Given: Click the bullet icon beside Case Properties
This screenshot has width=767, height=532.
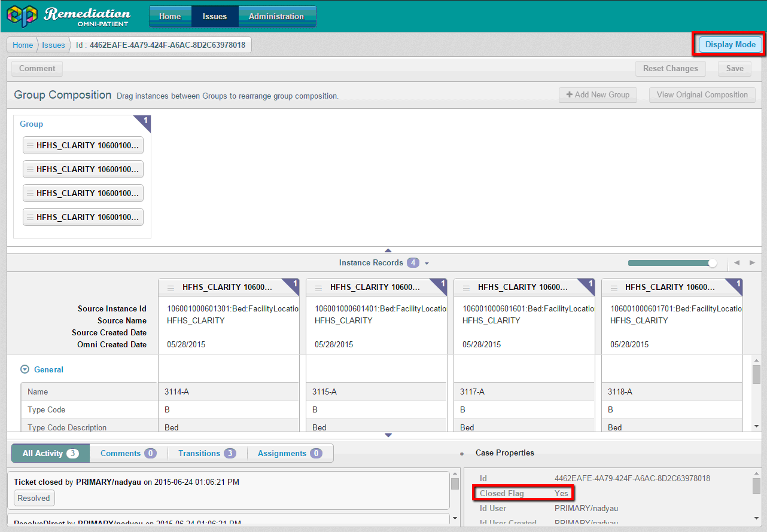Looking at the screenshot, I should (462, 454).
